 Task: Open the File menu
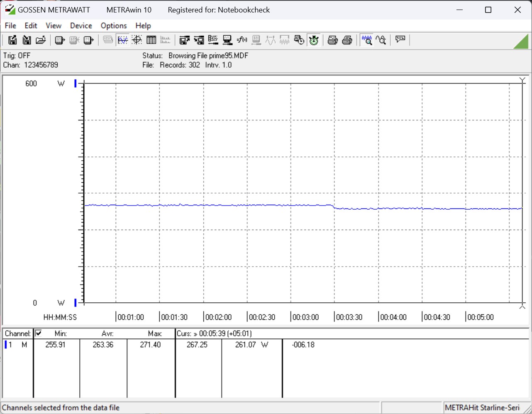pos(10,26)
